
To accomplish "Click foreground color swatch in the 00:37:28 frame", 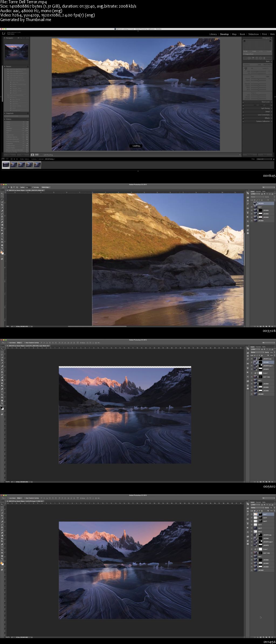I will coord(1,252).
